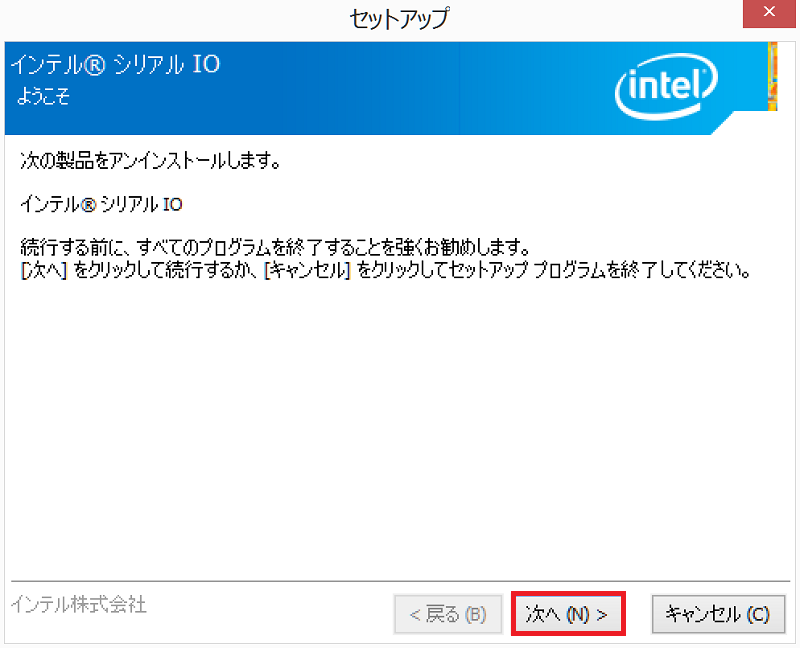Close the セットアップ dialog window
Image resolution: width=800 pixels, height=648 pixels.
tap(769, 12)
